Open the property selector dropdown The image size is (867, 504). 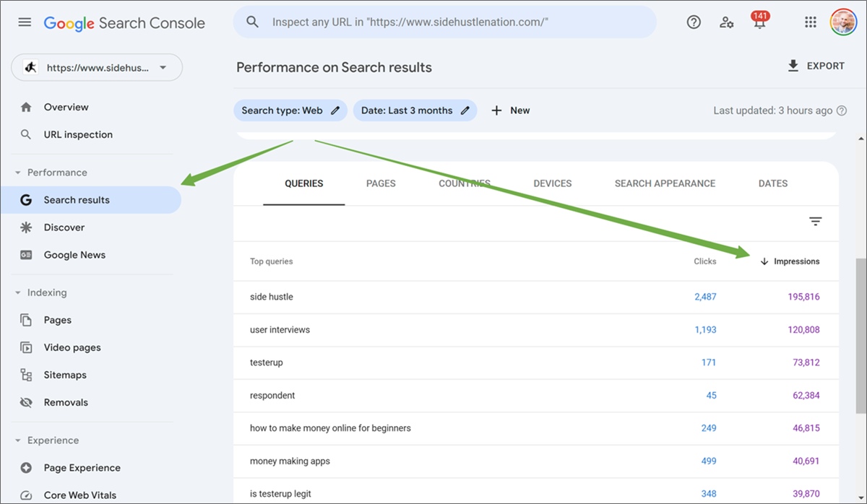pyautogui.click(x=97, y=68)
